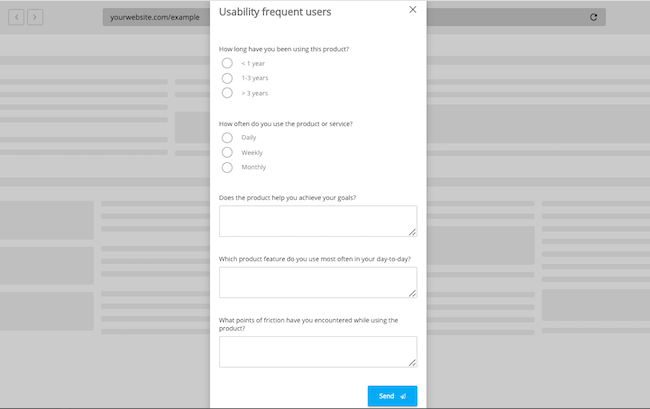Pick the 'Monthly' radio button
This screenshot has width=650, height=409.
[x=227, y=167]
